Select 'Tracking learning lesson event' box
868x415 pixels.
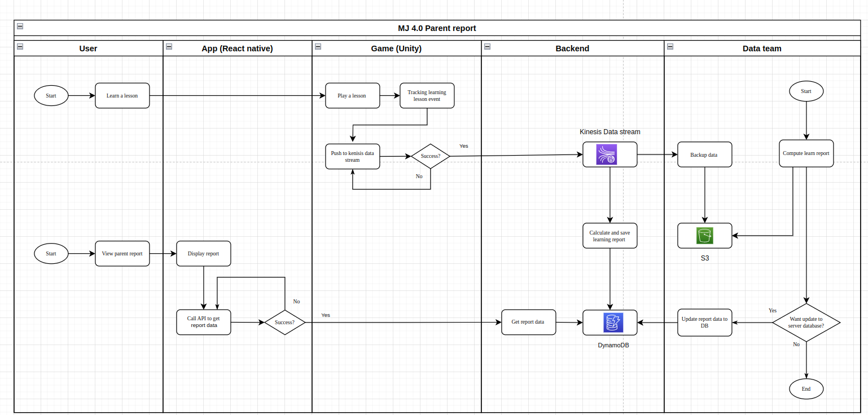(427, 96)
